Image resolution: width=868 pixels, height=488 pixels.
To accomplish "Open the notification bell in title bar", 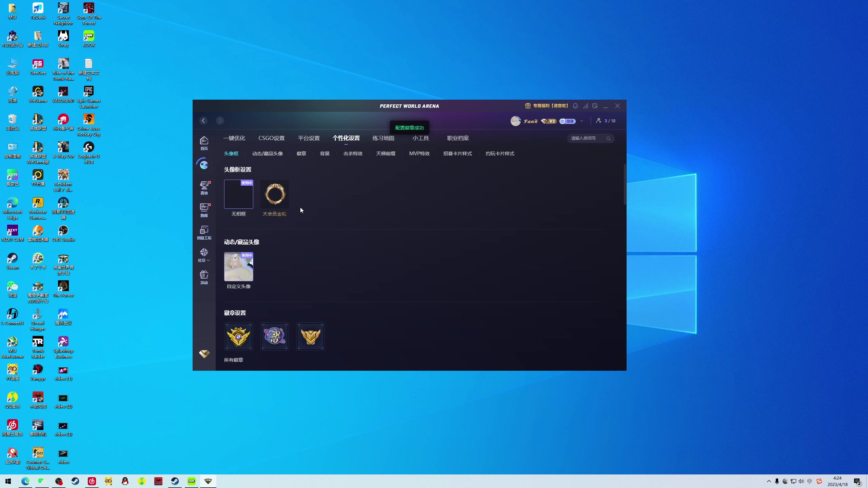I will coord(575,106).
